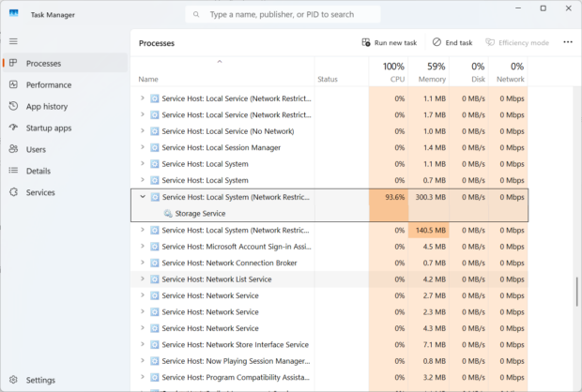The width and height of the screenshot is (582, 392).
Task: Open the three-dot more options menu
Action: (568, 42)
